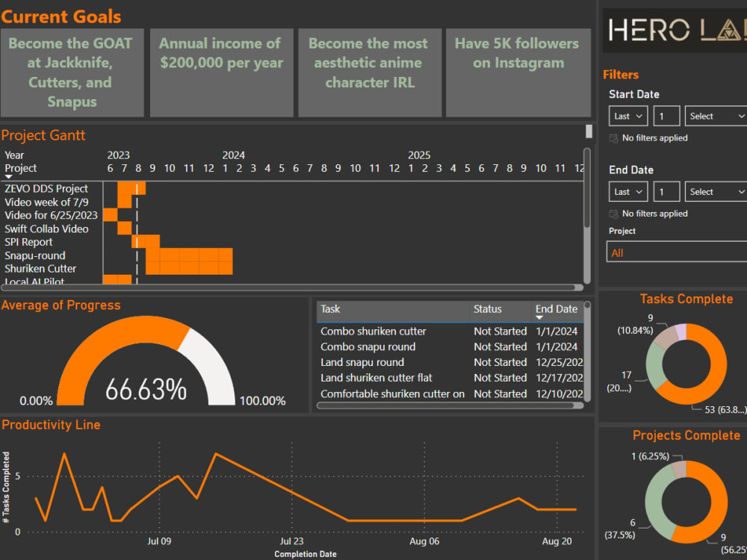Click the Gantt horizontal scrollbar

click(293, 287)
